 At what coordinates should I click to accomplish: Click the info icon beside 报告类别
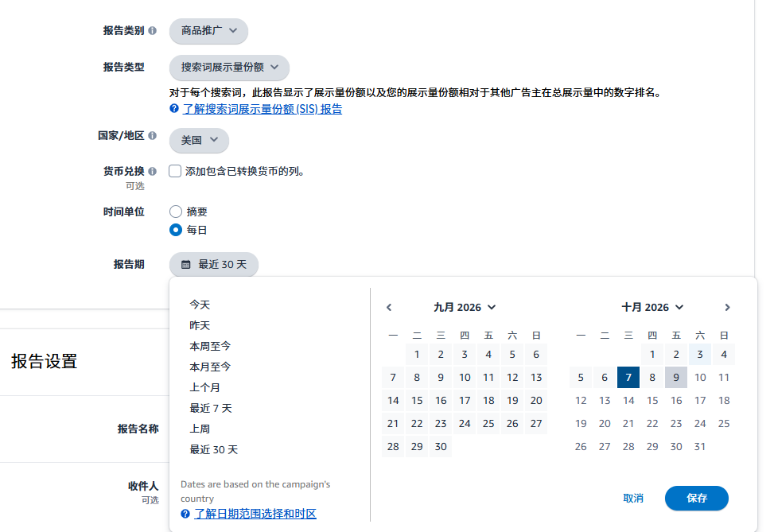coord(153,30)
